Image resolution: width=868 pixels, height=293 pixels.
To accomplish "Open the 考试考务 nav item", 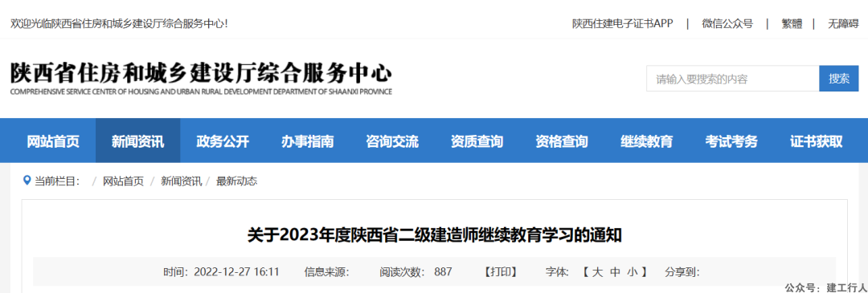I will (731, 141).
